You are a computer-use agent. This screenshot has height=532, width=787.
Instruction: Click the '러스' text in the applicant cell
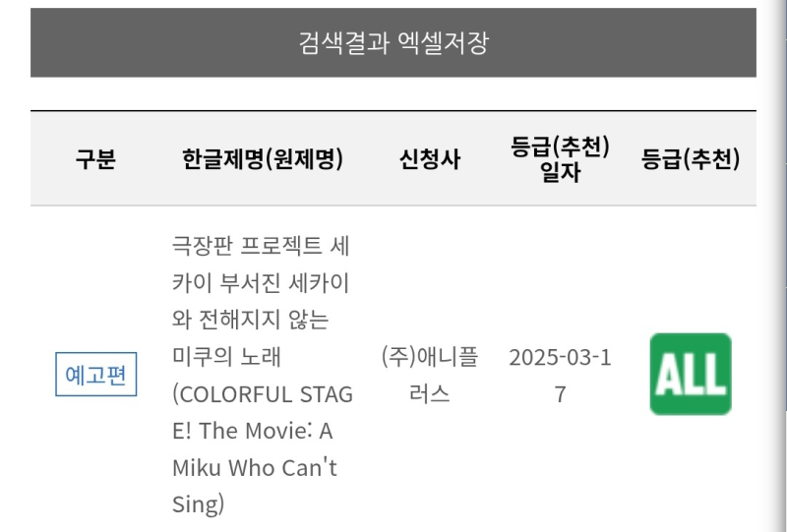tap(430, 394)
